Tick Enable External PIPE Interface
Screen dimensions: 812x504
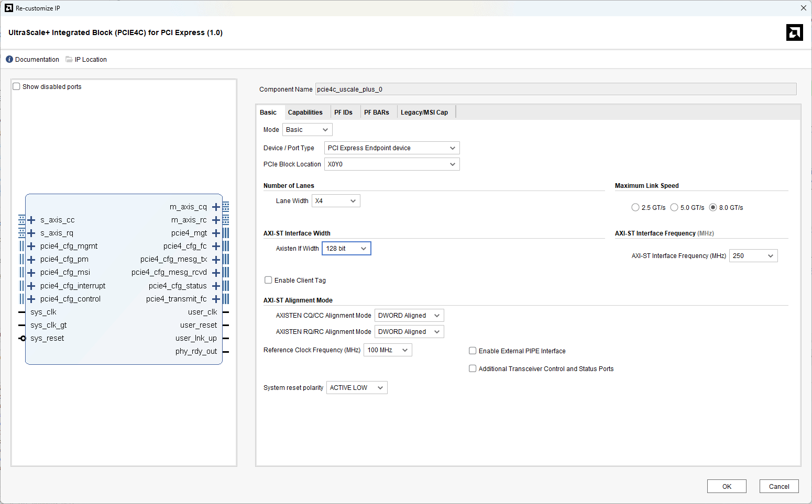473,351
